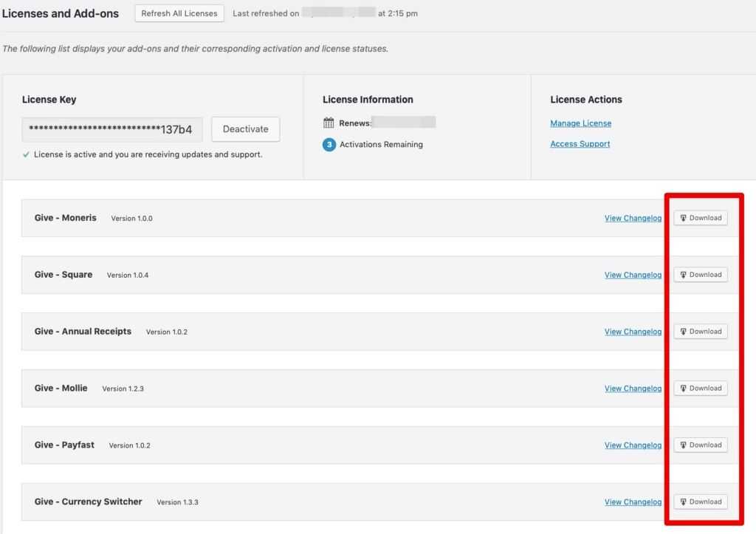Click the Activations Remaining label
756x534 pixels.
pyautogui.click(x=382, y=144)
